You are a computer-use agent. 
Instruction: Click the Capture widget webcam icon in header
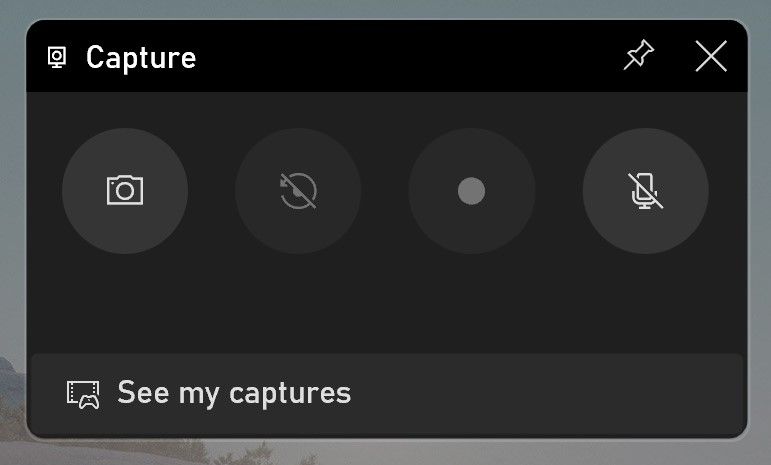[x=57, y=58]
